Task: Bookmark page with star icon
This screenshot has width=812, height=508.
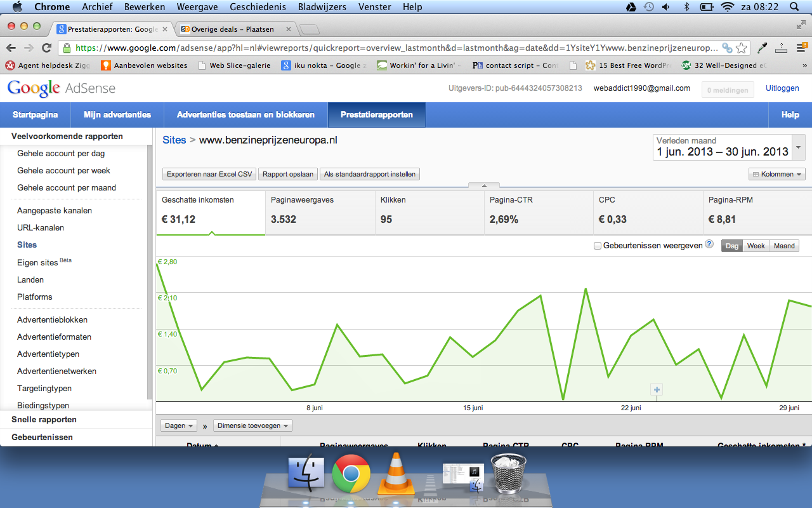Action: 741,48
